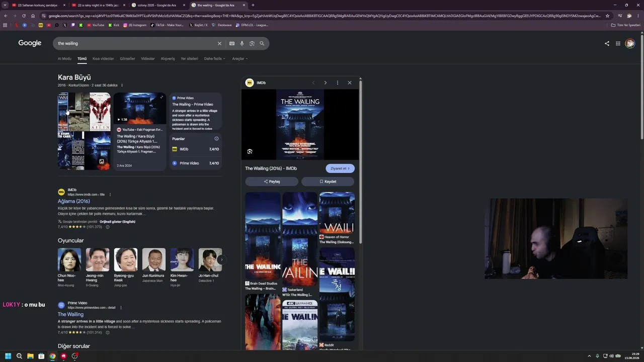Open the DPM.LOL bookmark

(252, 25)
